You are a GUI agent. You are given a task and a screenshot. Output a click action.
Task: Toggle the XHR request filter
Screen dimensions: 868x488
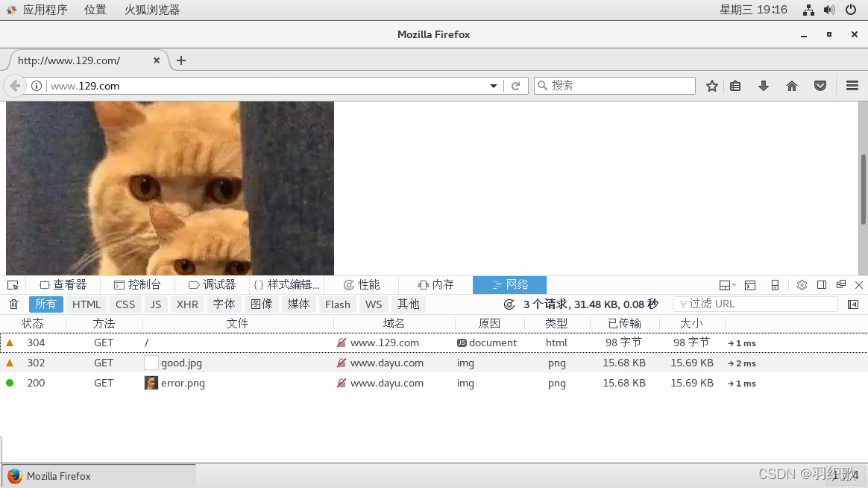click(x=187, y=304)
